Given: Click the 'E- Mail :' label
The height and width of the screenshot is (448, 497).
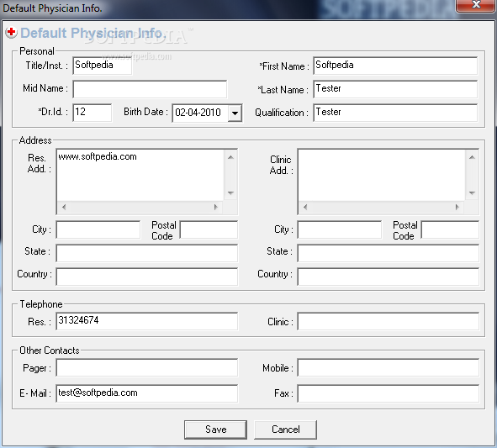Looking at the screenshot, I should [x=35, y=393].
